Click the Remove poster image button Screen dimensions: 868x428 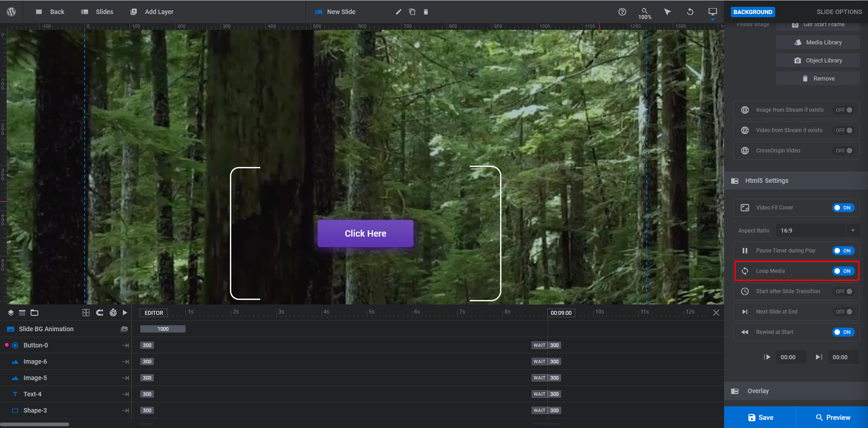click(x=818, y=78)
